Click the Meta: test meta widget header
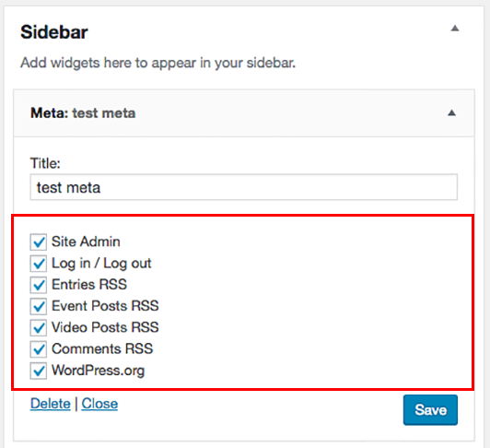Viewport: 490px width, 448px height. point(244,113)
